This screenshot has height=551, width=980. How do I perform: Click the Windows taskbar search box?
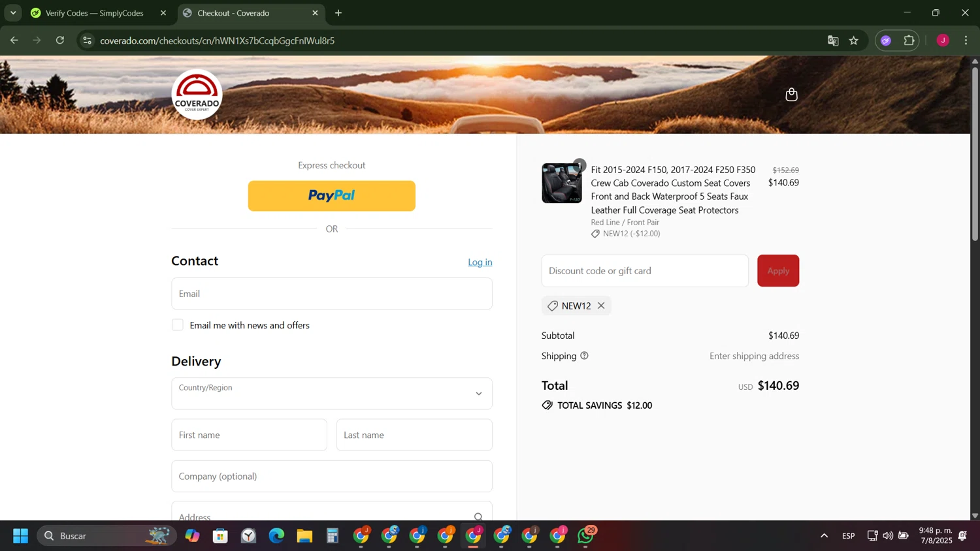click(106, 536)
